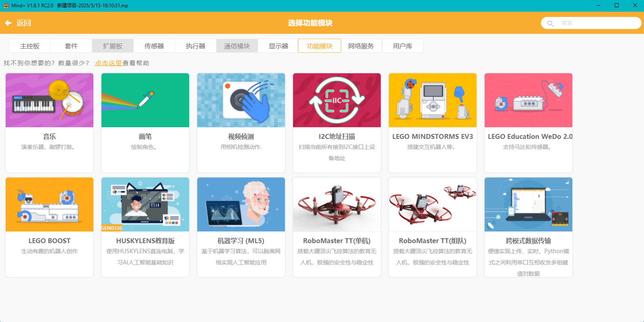Pick the LEGO MINDSTORMS EV3 image
This screenshot has width=644, height=322.
pos(433,100)
